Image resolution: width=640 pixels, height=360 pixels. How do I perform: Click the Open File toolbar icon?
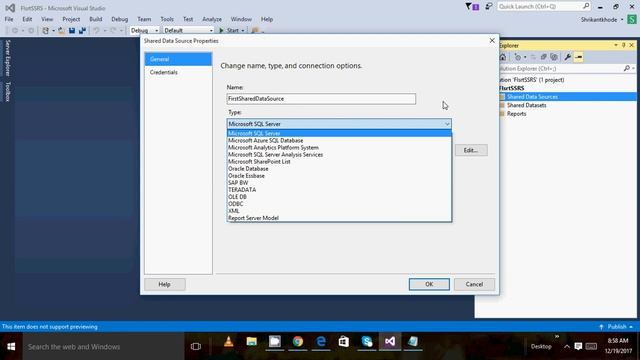pyautogui.click(x=61, y=31)
